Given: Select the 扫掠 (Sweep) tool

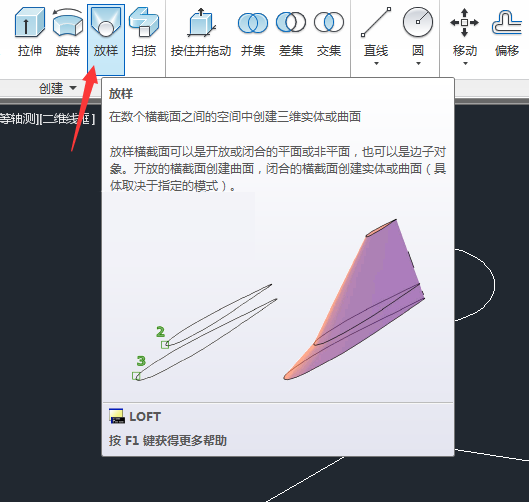Looking at the screenshot, I should pos(144,32).
